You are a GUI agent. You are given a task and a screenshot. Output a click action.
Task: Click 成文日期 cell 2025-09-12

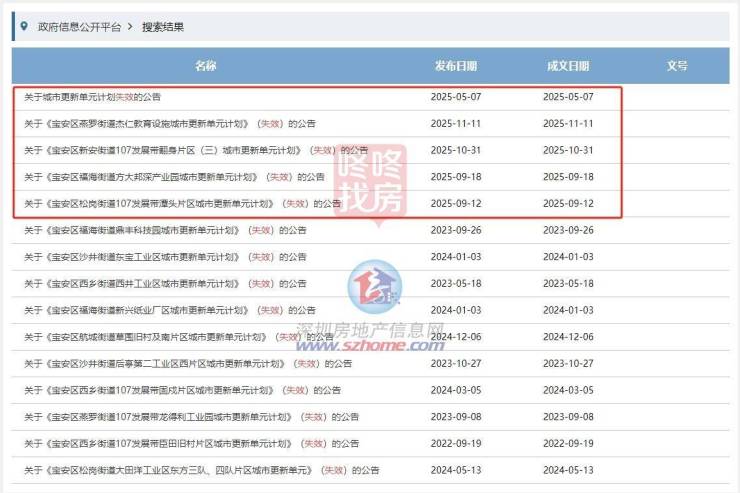click(x=568, y=203)
